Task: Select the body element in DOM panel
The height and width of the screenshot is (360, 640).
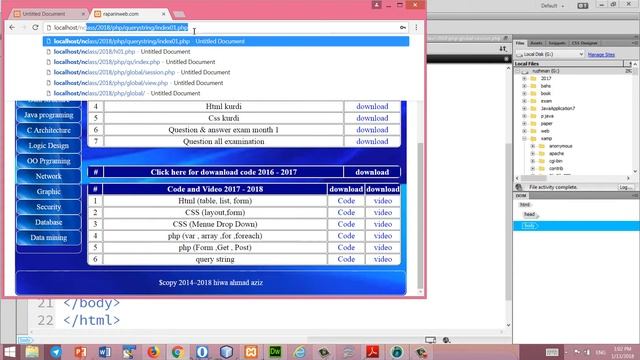Action: (x=529, y=226)
